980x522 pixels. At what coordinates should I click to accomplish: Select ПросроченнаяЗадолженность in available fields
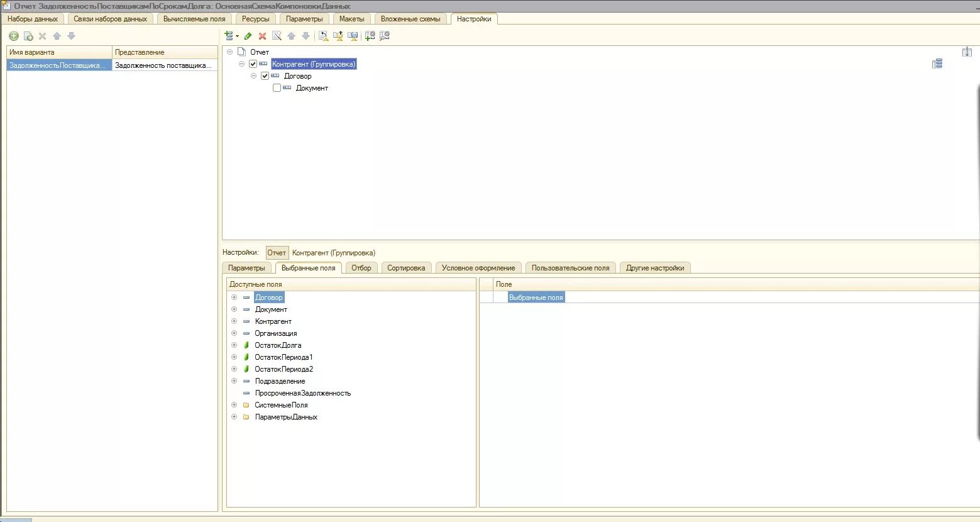tap(303, 393)
